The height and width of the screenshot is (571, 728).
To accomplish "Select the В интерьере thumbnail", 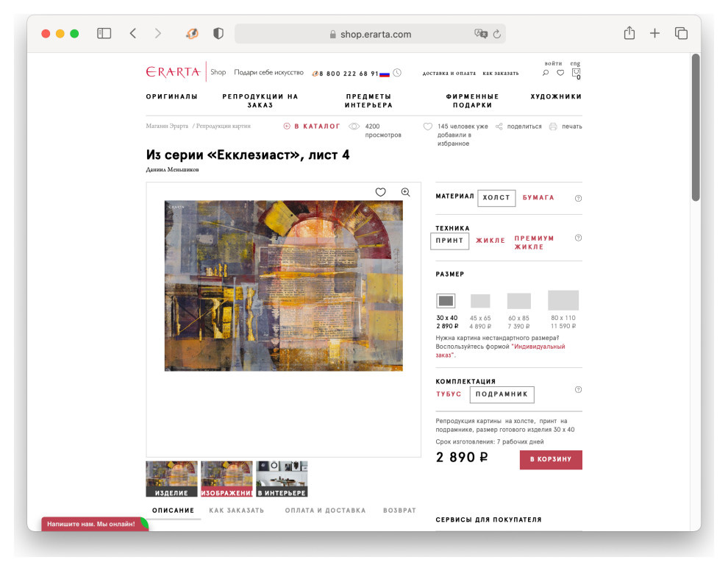I will (282, 479).
